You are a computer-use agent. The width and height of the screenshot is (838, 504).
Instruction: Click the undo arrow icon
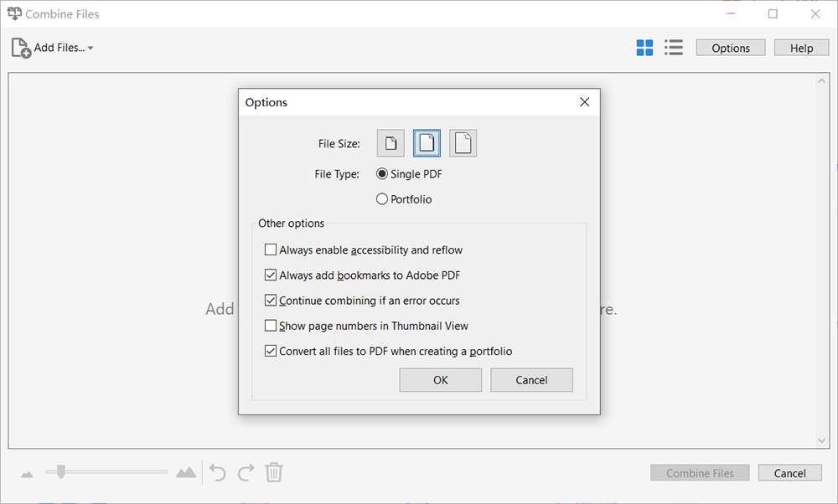(218, 473)
